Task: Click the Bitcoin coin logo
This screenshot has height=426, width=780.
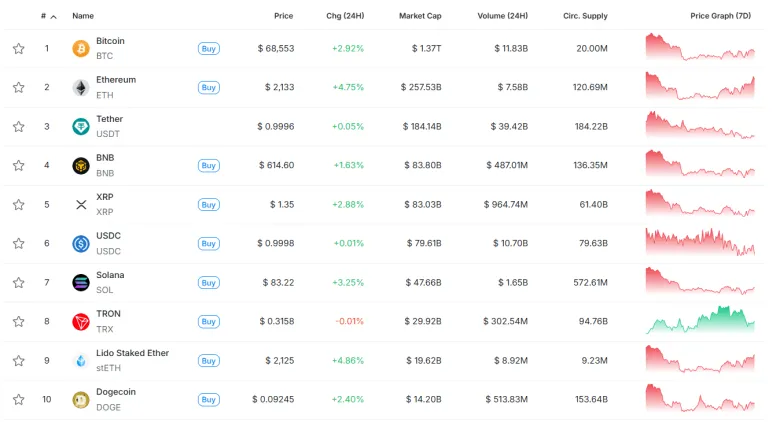Action: tap(81, 48)
